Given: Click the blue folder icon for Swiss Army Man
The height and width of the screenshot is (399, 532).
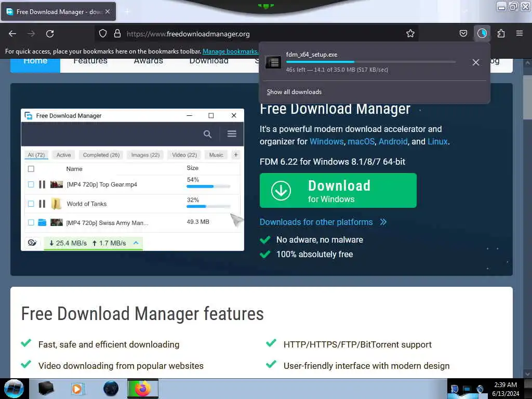Looking at the screenshot, I should [42, 222].
